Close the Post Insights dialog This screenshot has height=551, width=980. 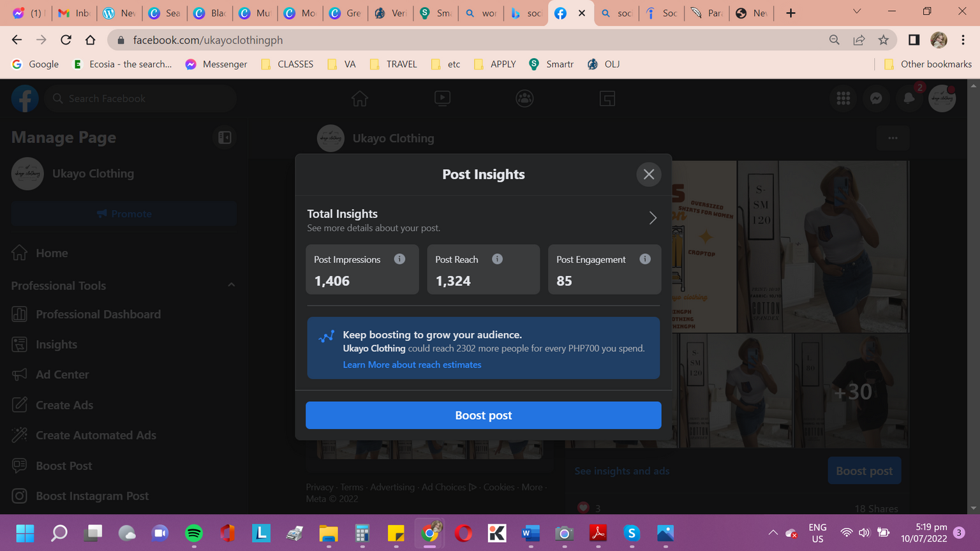tap(649, 174)
